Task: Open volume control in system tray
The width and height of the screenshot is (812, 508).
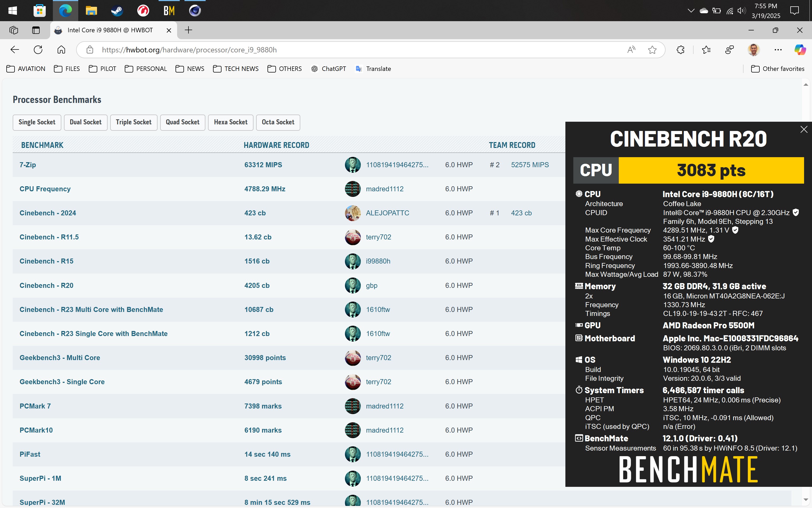Action: (x=741, y=10)
